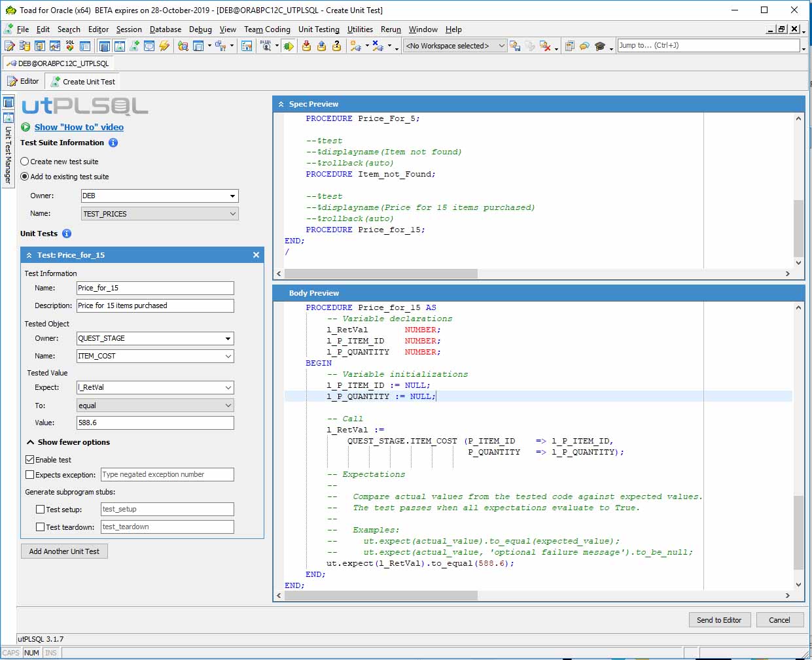Screen dimensions: 812x660
Task: Open the To: equal comparison dropdown
Action: pyautogui.click(x=228, y=406)
